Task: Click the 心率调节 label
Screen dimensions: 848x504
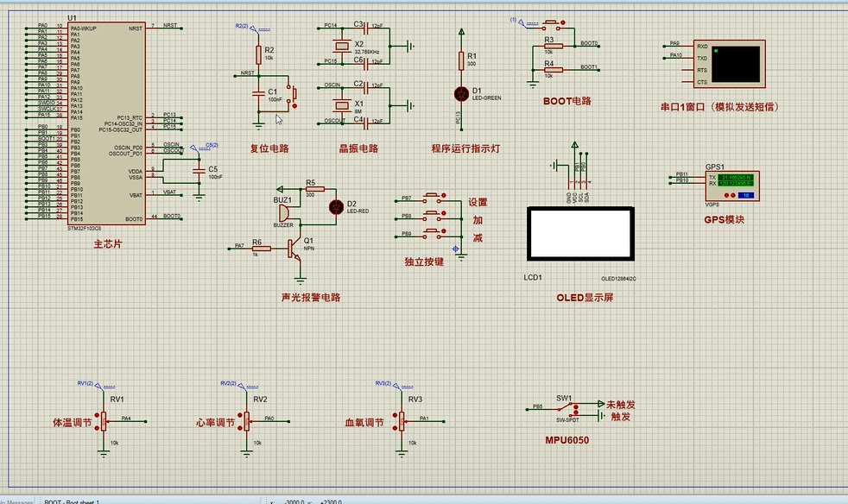Action: [215, 422]
